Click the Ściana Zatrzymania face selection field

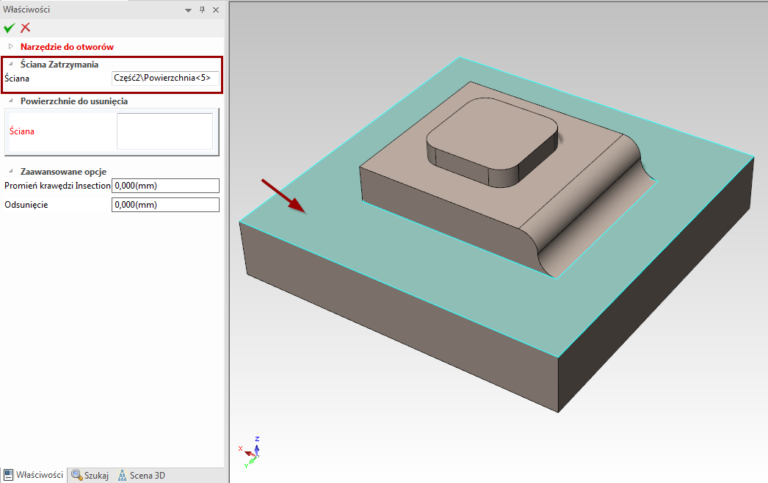click(x=165, y=78)
